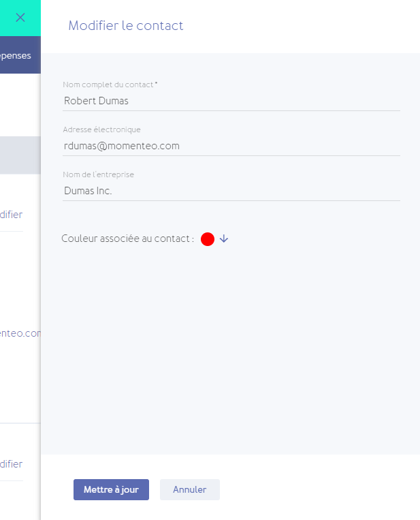Click the Modifier link above the background email
The image size is (420, 520).
(12, 215)
